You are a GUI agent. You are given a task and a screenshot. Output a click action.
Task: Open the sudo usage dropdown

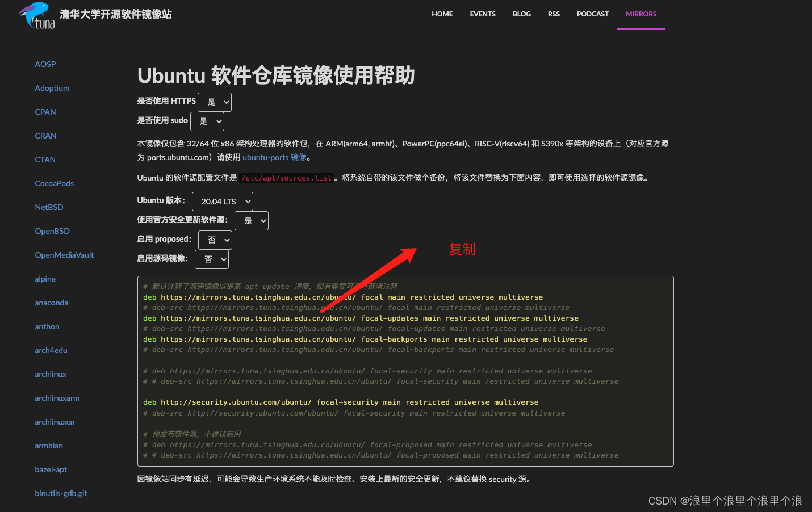pyautogui.click(x=207, y=121)
